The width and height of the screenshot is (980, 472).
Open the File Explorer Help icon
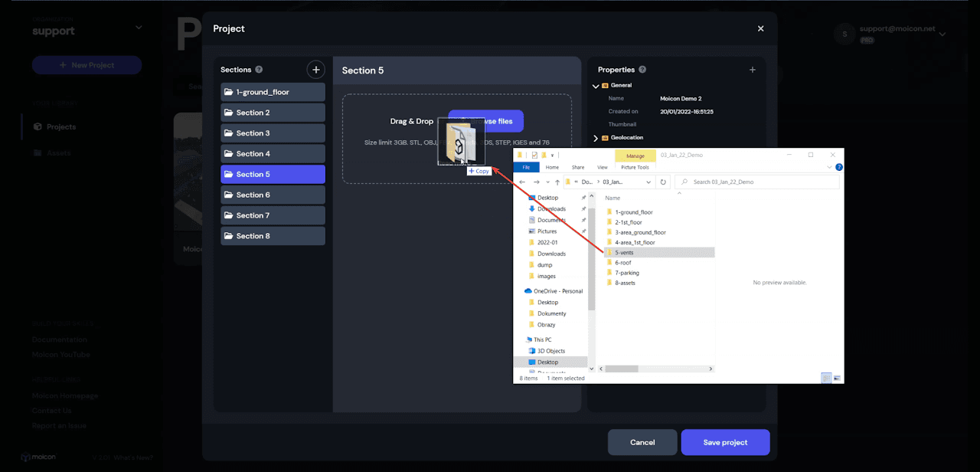838,167
